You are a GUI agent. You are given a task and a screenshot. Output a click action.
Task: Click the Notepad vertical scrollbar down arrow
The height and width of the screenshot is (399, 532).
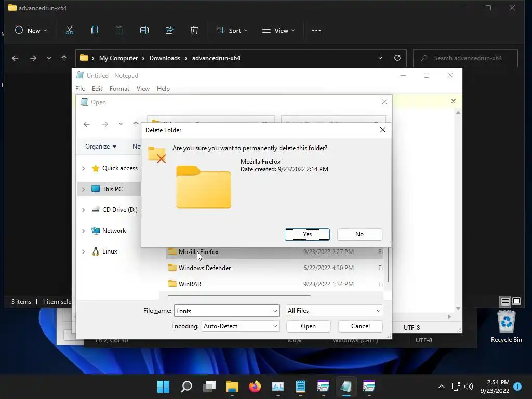tap(458, 308)
